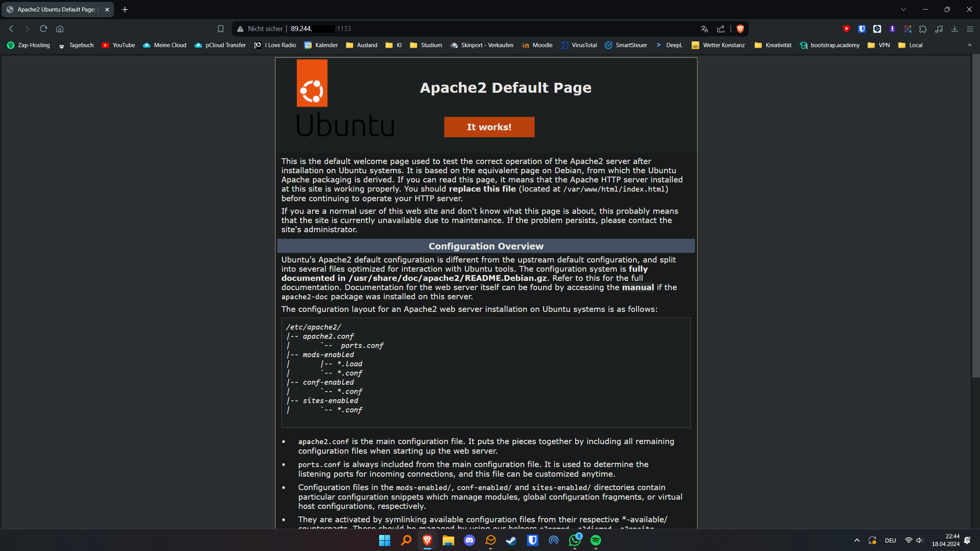The image size is (980, 551).
Task: Click the Brave Shields lion icon
Action: tap(740, 29)
